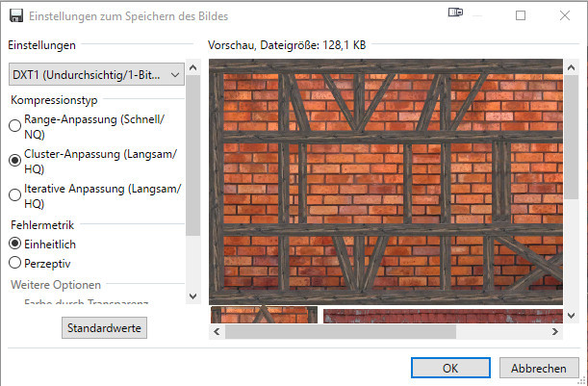Click the preview horizontal scrollbar thumb
This screenshot has height=386, width=588.
[341, 331]
